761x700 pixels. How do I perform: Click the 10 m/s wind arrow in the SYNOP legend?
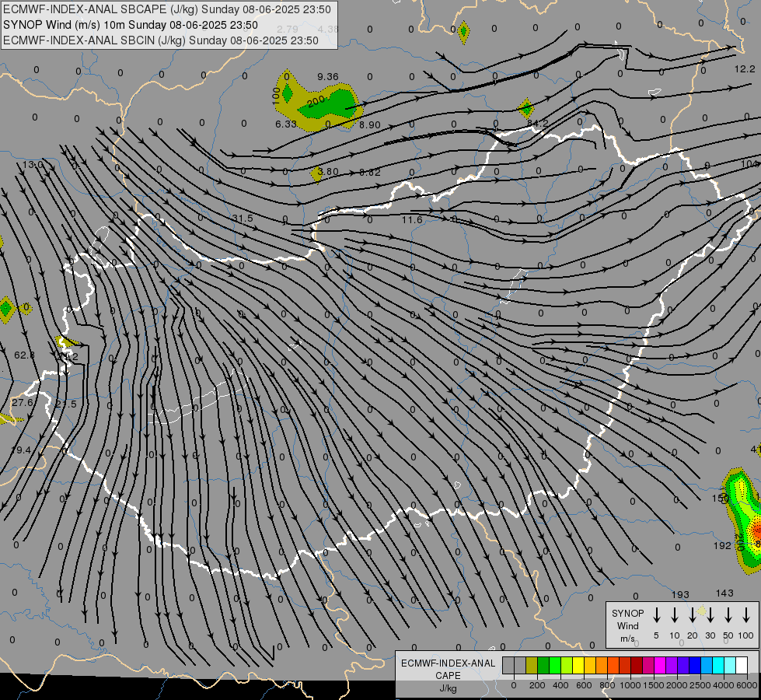[x=674, y=615]
